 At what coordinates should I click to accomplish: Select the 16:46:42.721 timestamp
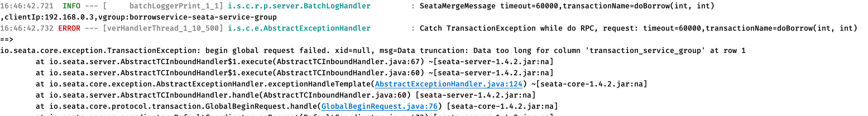27,6
